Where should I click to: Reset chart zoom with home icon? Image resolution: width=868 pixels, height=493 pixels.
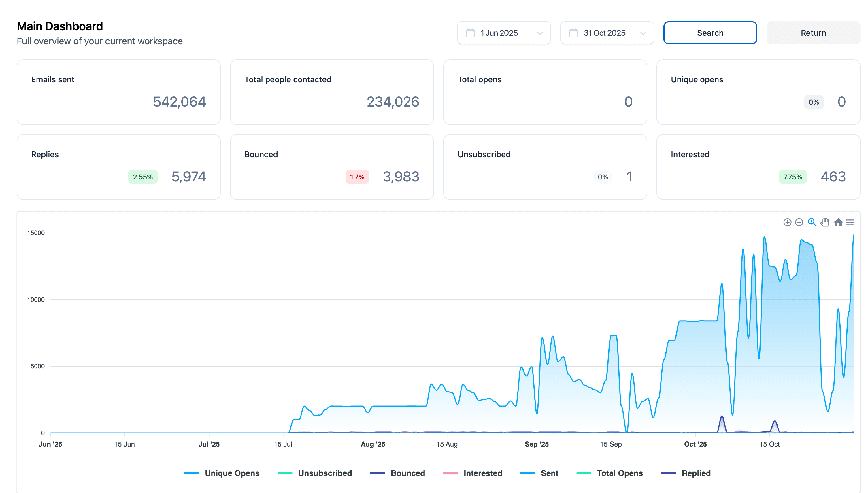(838, 222)
